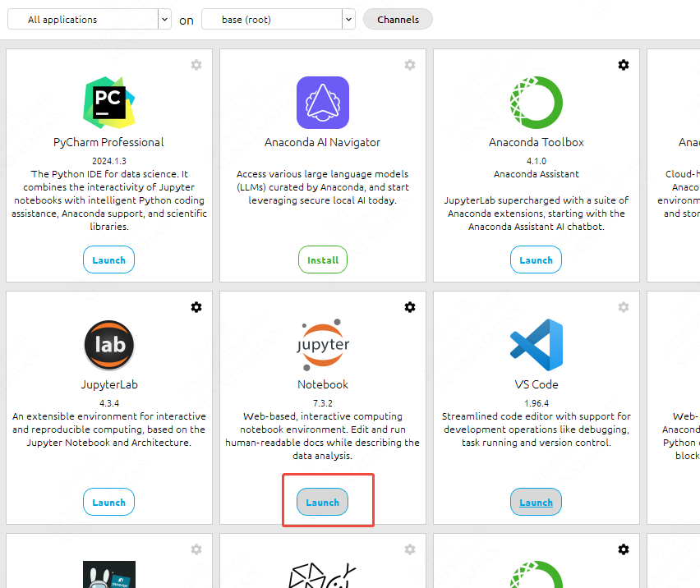Open PyCharm Professional settings gear
The width and height of the screenshot is (700, 588).
click(196, 65)
